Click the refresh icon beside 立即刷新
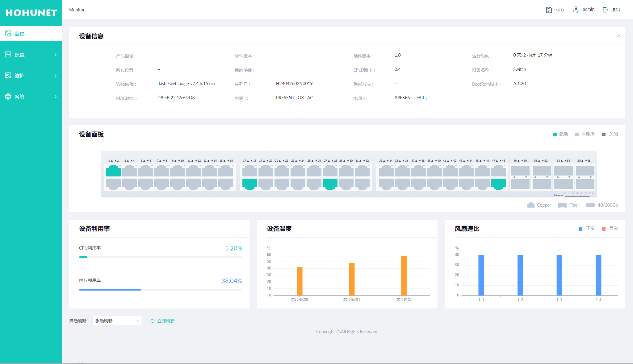Screen dimensions: 633x364 tap(153, 321)
